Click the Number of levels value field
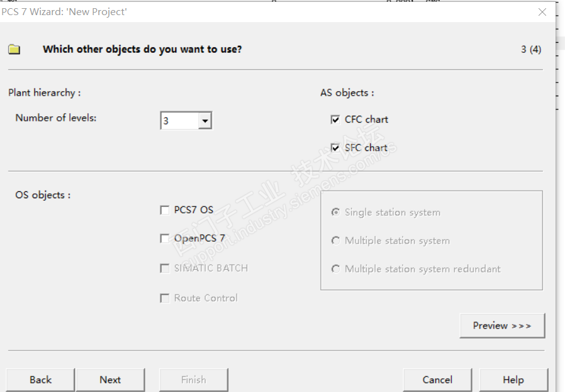 pyautogui.click(x=180, y=120)
